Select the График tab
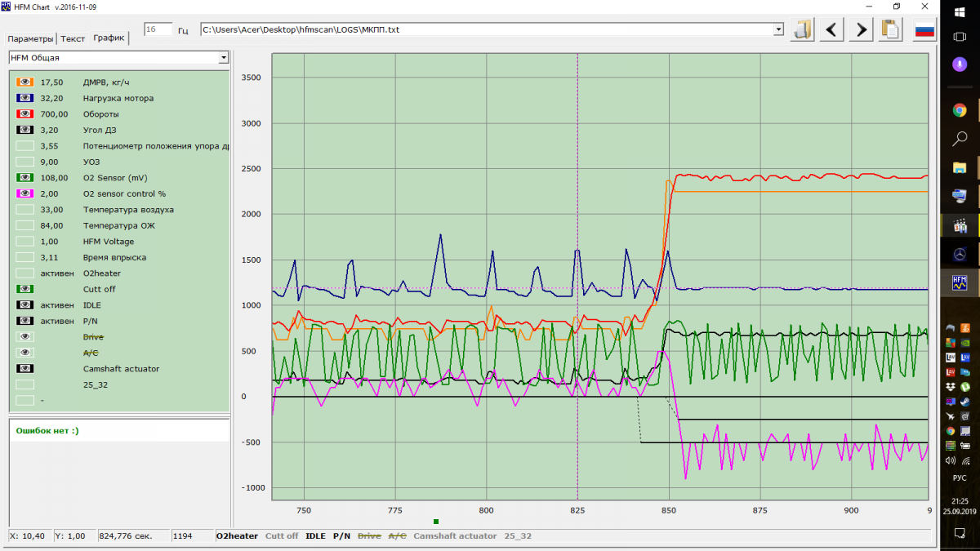 click(x=109, y=38)
